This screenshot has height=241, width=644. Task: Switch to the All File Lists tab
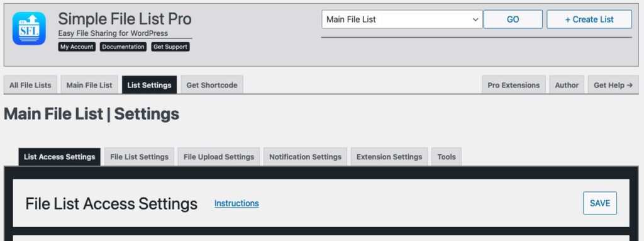click(30, 85)
